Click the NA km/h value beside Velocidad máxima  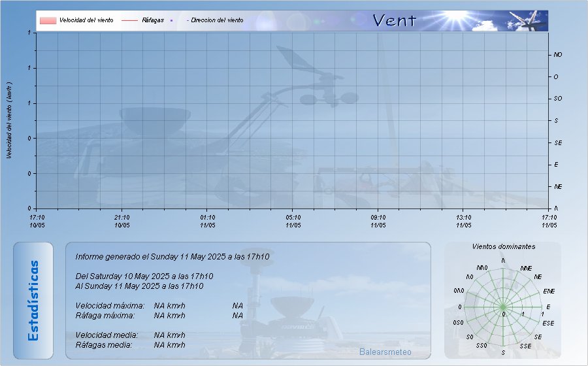coord(169,306)
